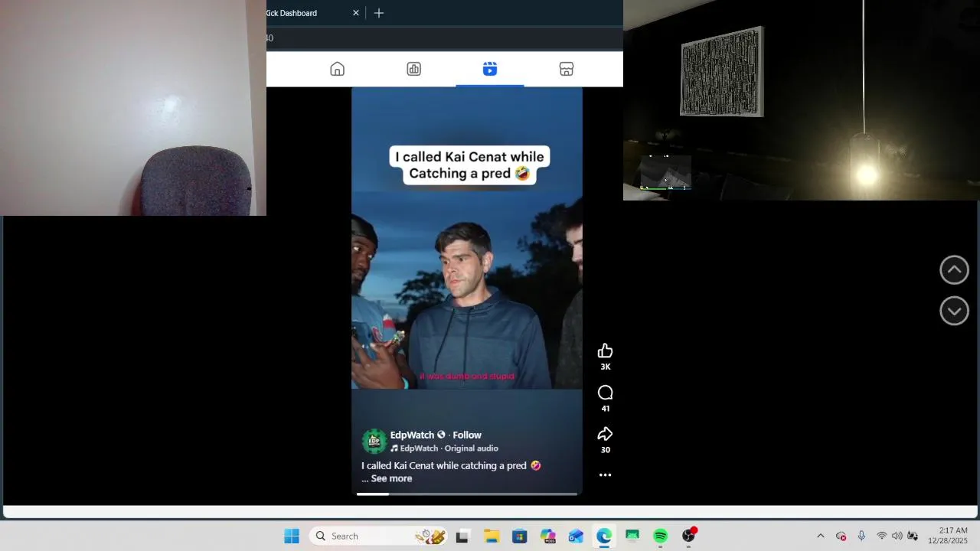Viewport: 980px width, 551px height.
Task: Click the 30 share count
Action: pyautogui.click(x=605, y=450)
